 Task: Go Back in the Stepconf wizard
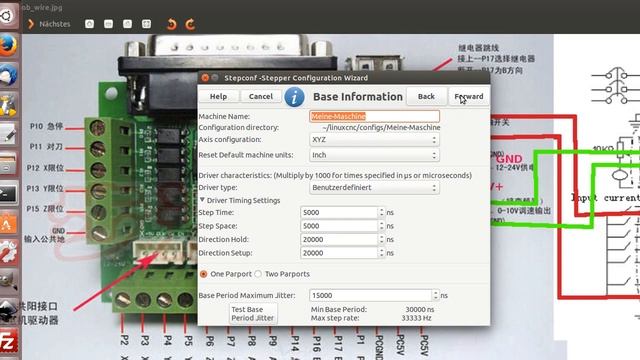(426, 96)
